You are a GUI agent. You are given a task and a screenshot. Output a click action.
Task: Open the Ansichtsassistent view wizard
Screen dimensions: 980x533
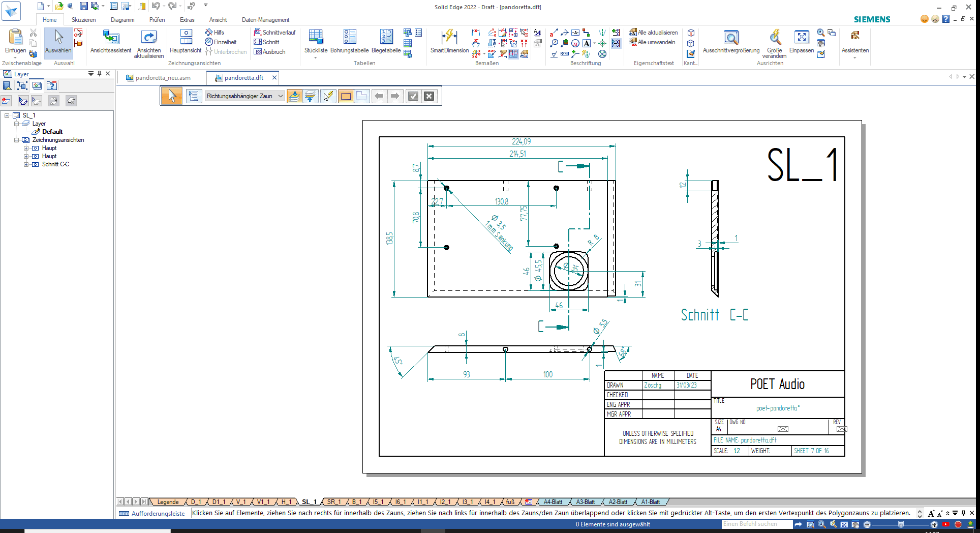pyautogui.click(x=110, y=38)
